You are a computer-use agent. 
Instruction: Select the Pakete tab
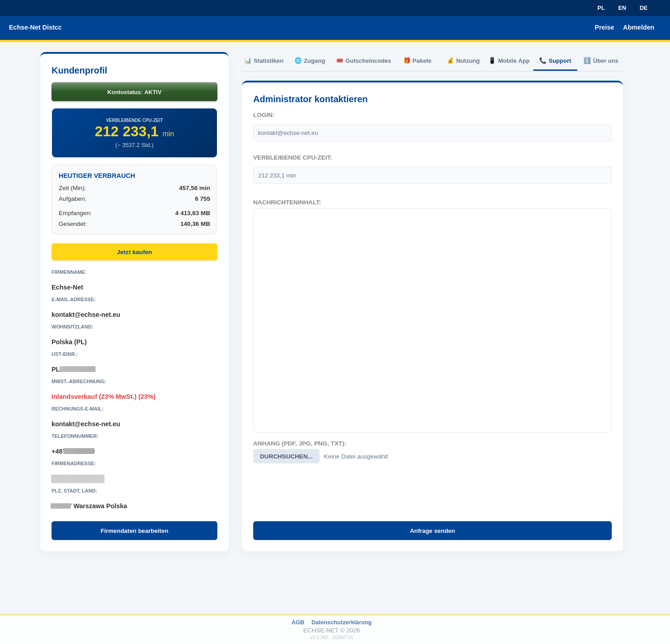click(418, 61)
